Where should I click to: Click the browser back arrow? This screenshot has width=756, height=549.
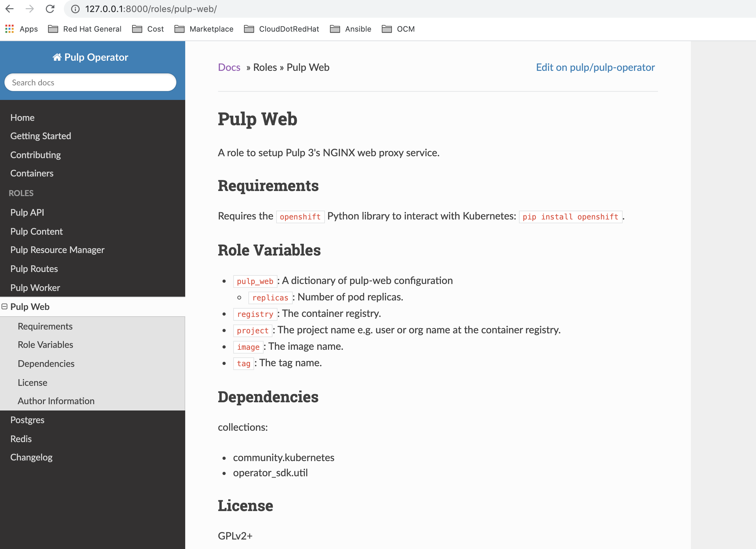[10, 9]
